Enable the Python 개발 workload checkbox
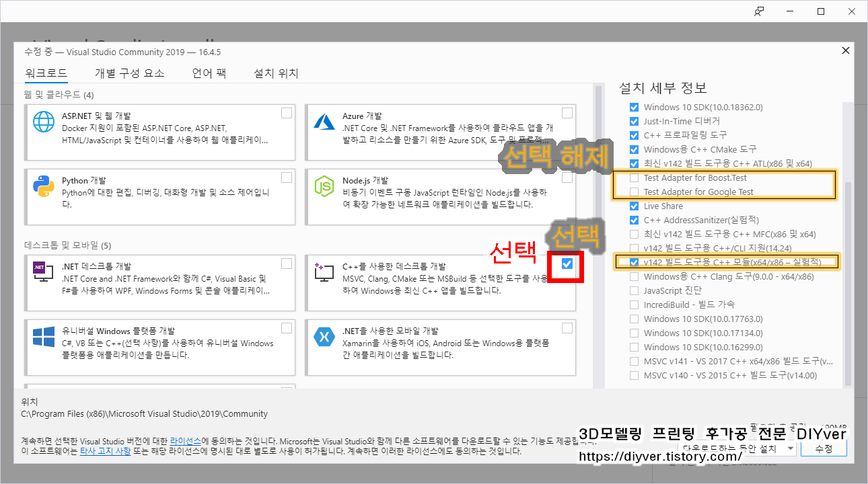 [287, 177]
